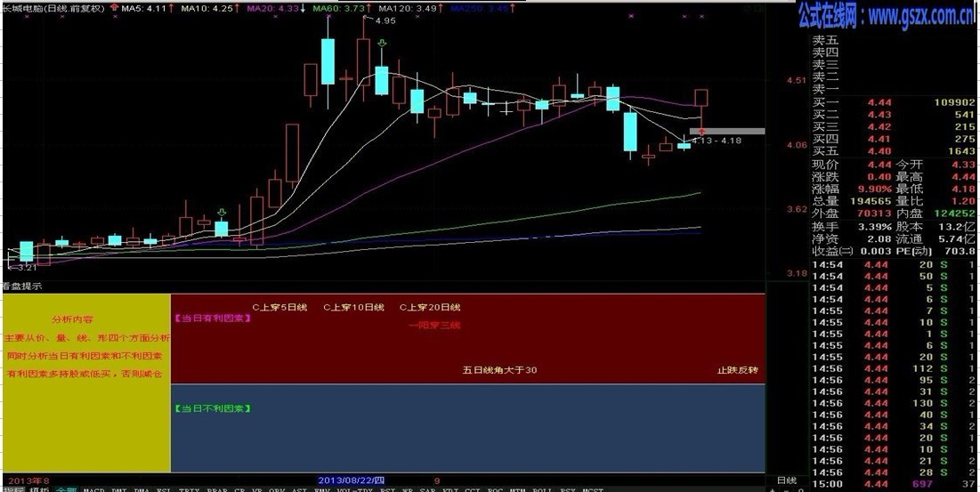Click the 涨幅 value 9.90%
Image resolution: width=980 pixels, height=492 pixels.
click(874, 189)
